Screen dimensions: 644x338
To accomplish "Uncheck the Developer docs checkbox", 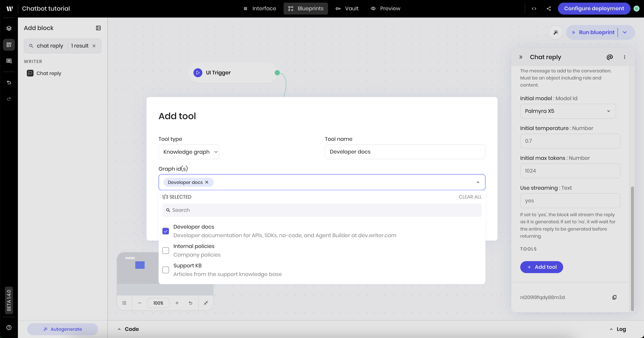I will 165,231.
